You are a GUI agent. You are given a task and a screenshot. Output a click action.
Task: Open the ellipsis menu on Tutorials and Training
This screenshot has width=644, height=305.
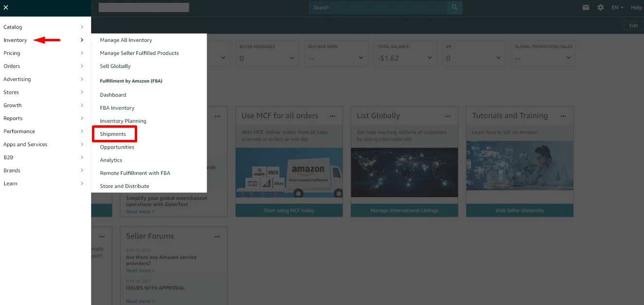click(563, 116)
